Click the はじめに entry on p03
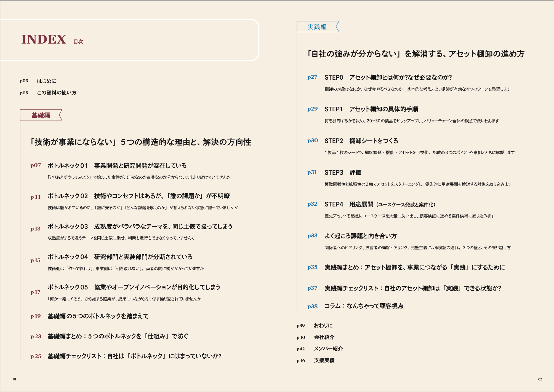Screen dimensions: 554x392 pyautogui.click(x=46, y=81)
